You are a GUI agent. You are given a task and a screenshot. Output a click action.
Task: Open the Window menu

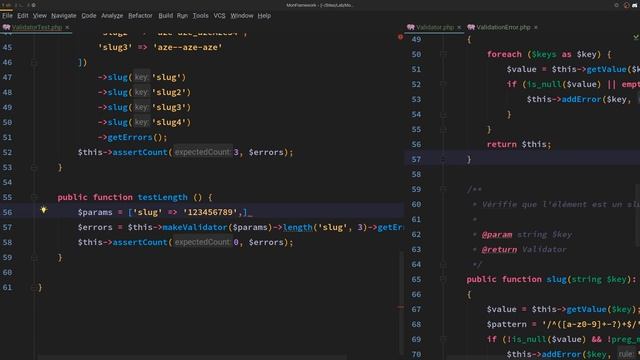pyautogui.click(x=242, y=16)
